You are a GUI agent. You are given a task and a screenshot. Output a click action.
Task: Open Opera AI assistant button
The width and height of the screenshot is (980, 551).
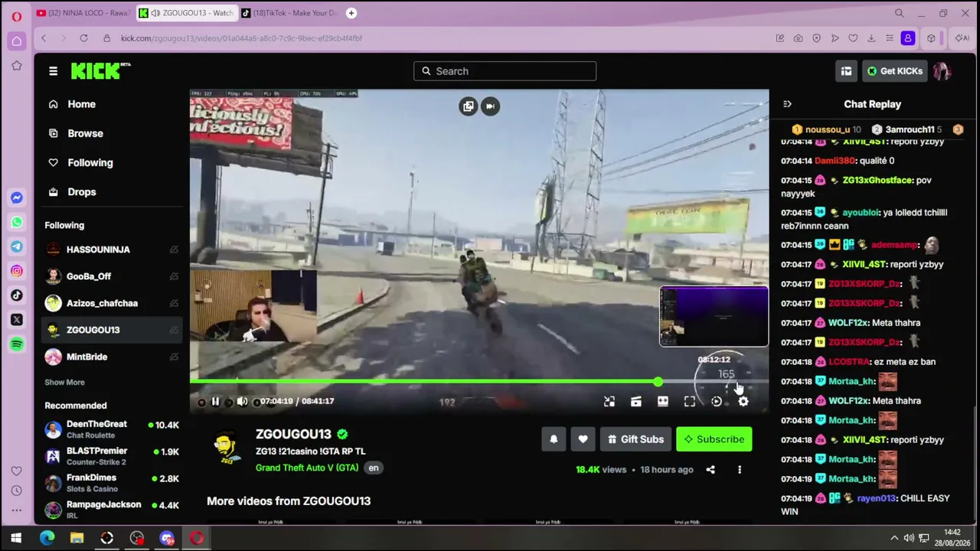point(962,38)
